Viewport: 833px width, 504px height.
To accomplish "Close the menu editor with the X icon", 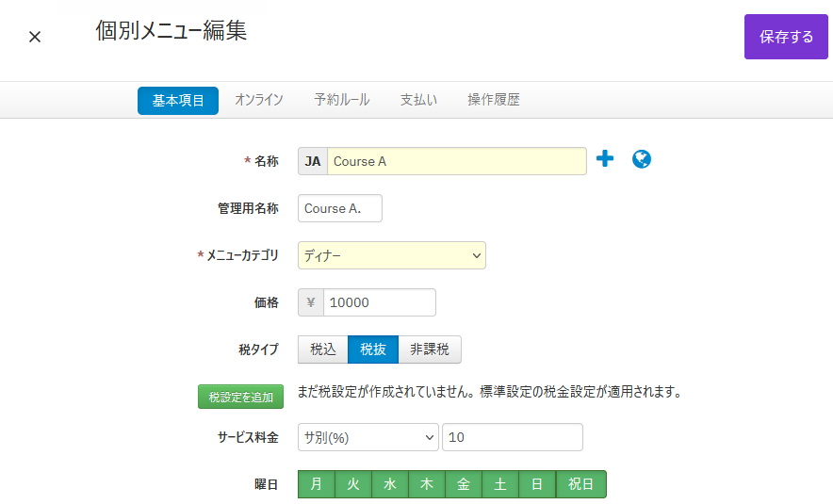I will pyautogui.click(x=35, y=37).
